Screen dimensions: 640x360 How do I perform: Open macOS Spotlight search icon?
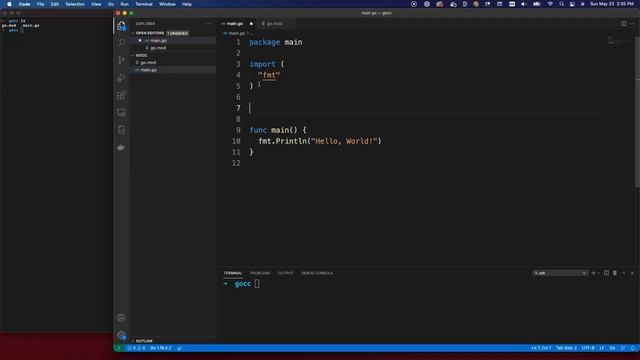(x=561, y=4)
